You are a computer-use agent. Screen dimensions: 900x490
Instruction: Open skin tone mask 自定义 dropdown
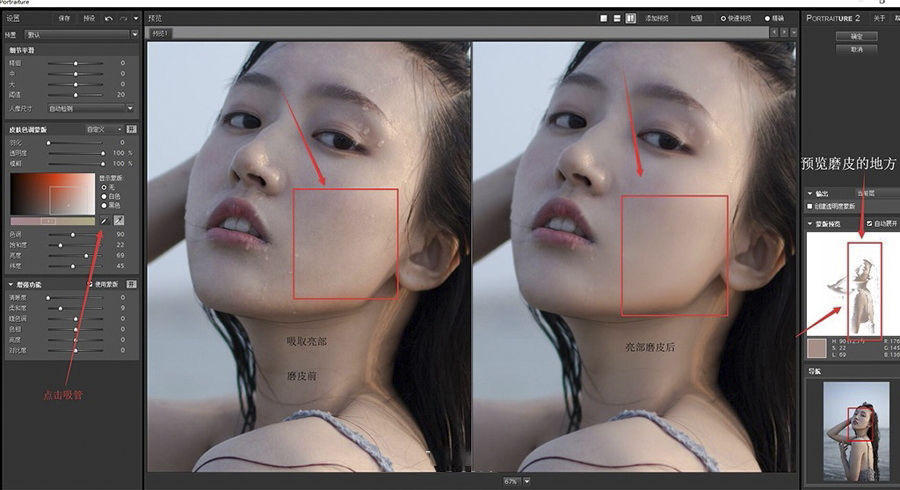(x=104, y=129)
